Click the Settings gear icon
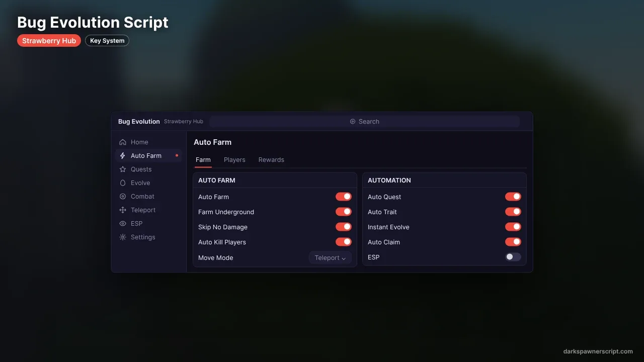This screenshot has height=362, width=644. pyautogui.click(x=123, y=237)
